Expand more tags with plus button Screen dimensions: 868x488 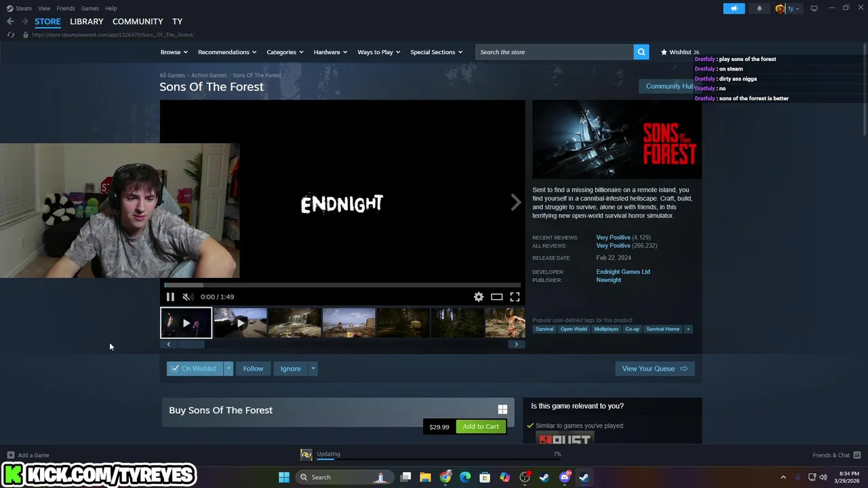click(688, 329)
